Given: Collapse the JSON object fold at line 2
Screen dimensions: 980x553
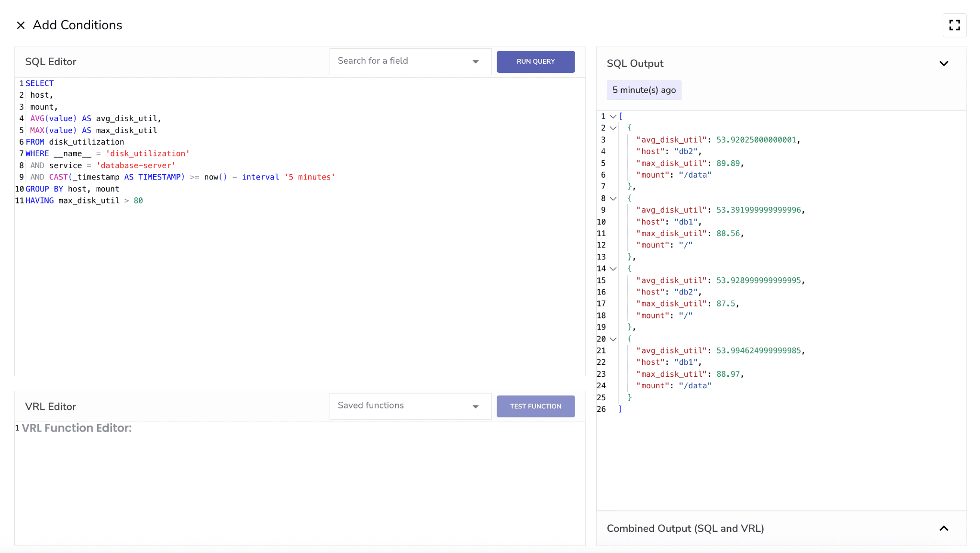Looking at the screenshot, I should (613, 128).
